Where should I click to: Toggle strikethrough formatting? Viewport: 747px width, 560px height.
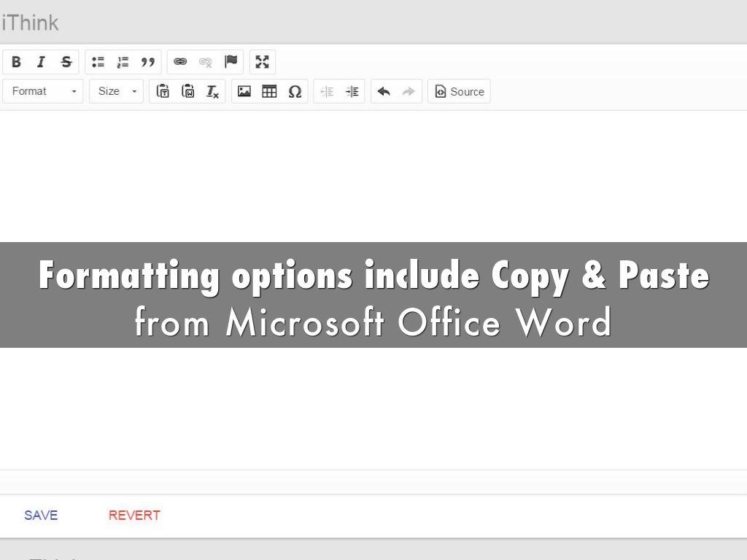click(x=66, y=62)
